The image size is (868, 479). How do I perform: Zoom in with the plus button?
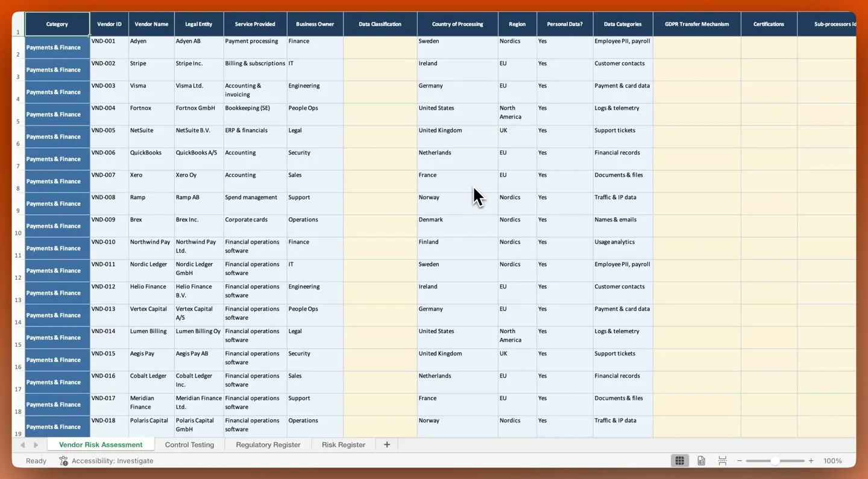(811, 461)
